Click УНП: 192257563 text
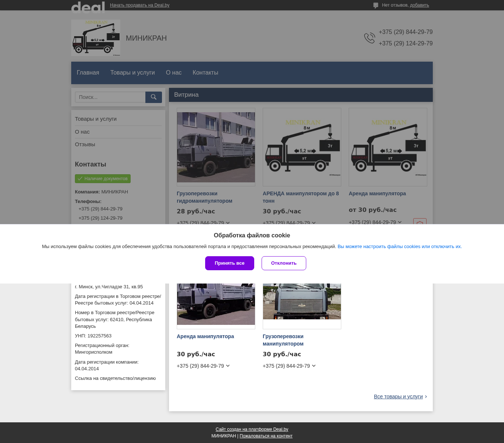504x443 pixels. [x=93, y=336]
